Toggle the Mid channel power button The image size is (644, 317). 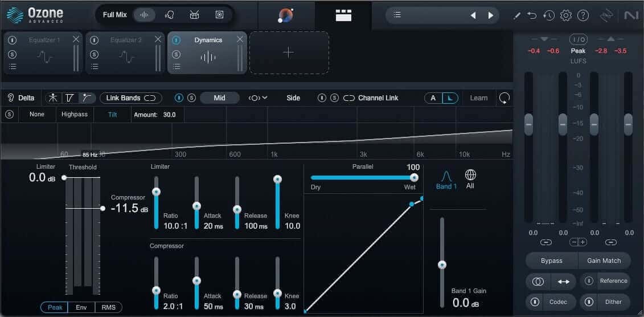coord(179,98)
